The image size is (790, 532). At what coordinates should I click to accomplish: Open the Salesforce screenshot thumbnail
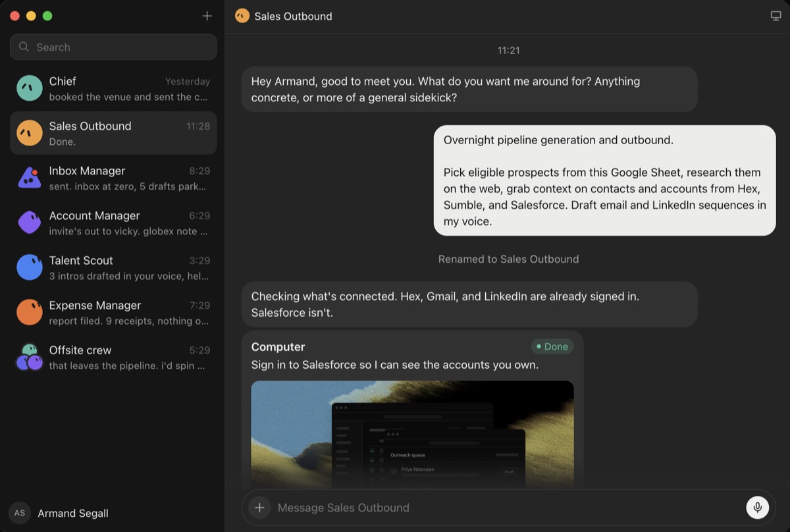412,433
